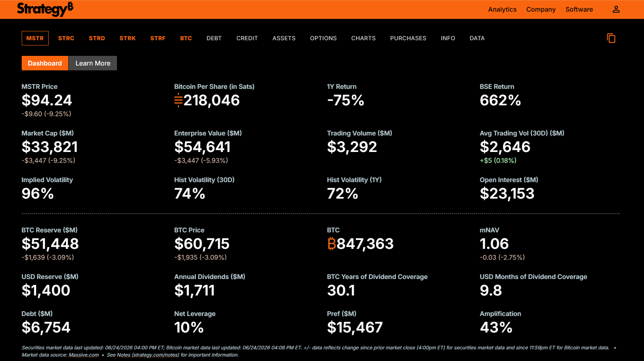Click the Bitcoin Per Share value 218,046

[x=211, y=100]
